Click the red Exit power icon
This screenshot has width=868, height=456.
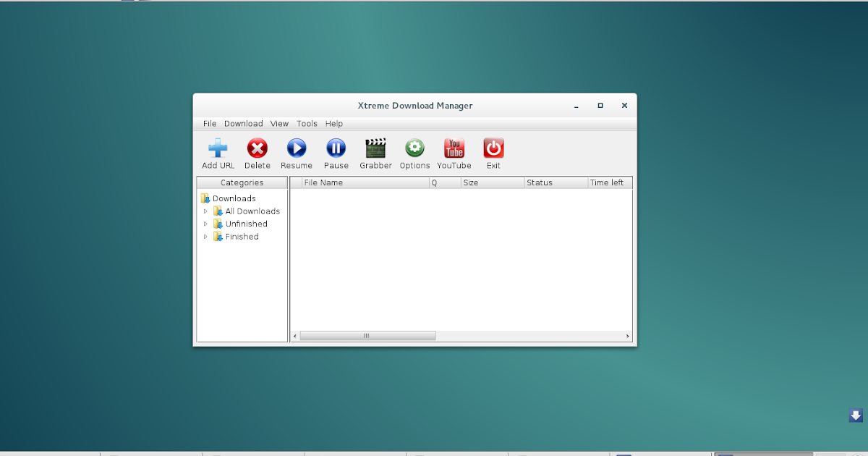(493, 148)
